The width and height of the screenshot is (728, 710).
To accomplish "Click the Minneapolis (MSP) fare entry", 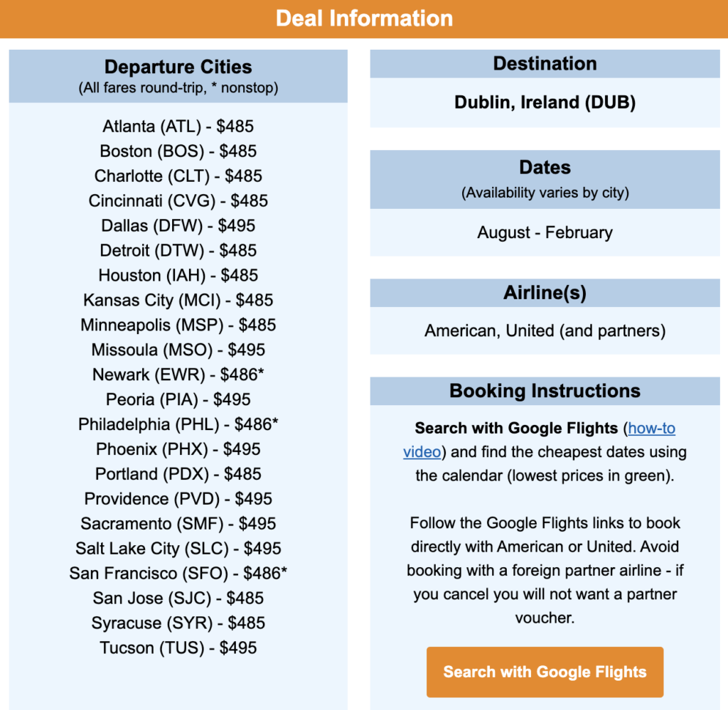I will coord(177,325).
